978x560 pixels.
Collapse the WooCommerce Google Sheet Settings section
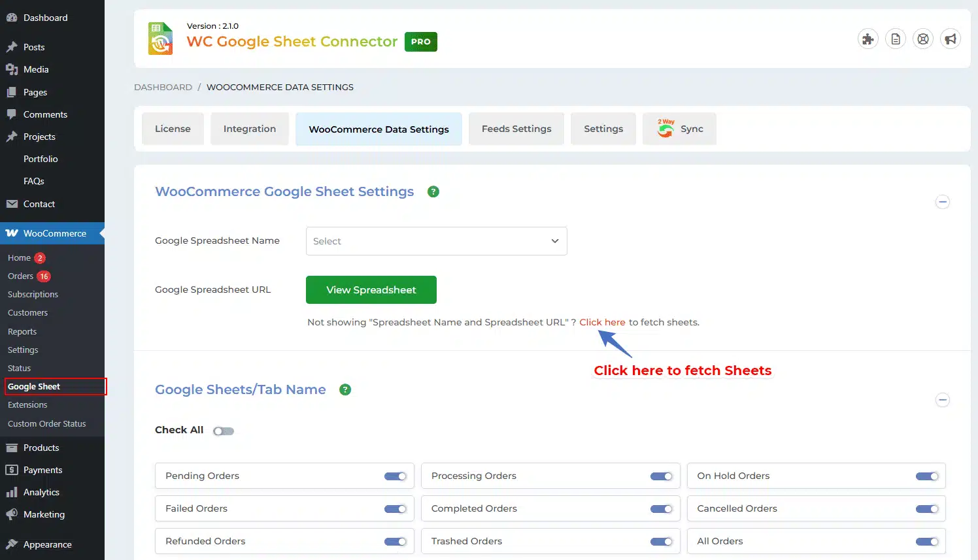point(942,202)
